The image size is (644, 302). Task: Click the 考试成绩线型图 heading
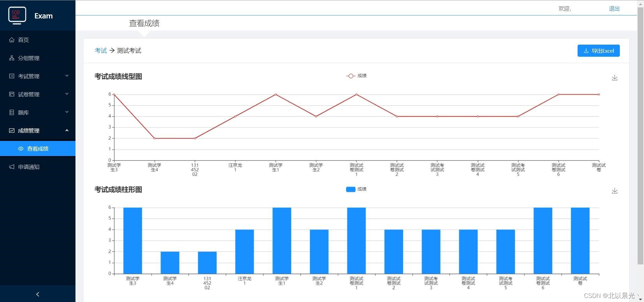pos(118,77)
